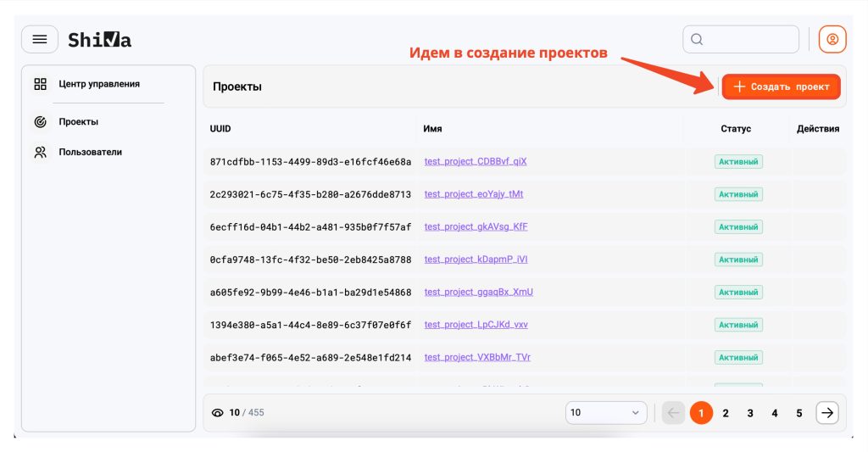Image resolution: width=868 pixels, height=452 pixels.
Task: Jump to page 5 in pagination
Action: tap(798, 413)
